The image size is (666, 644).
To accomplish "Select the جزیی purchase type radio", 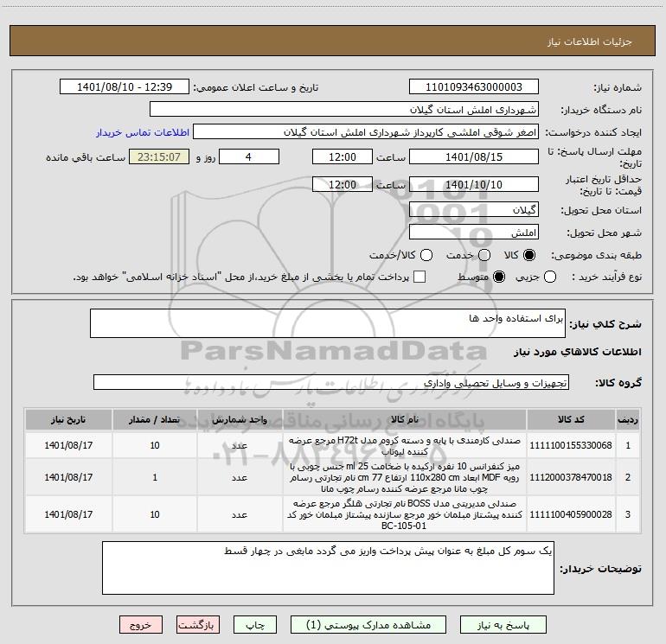I will (x=549, y=277).
